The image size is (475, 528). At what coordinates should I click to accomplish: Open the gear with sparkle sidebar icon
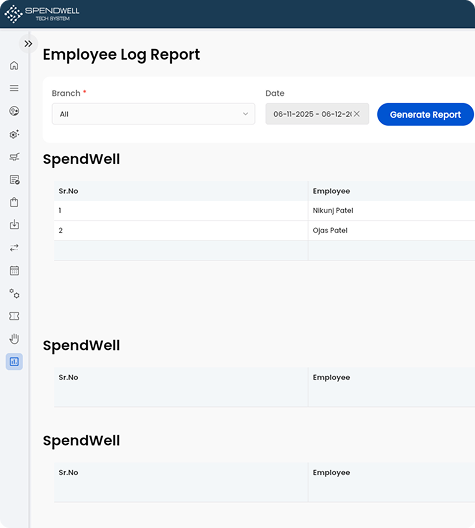tap(14, 134)
